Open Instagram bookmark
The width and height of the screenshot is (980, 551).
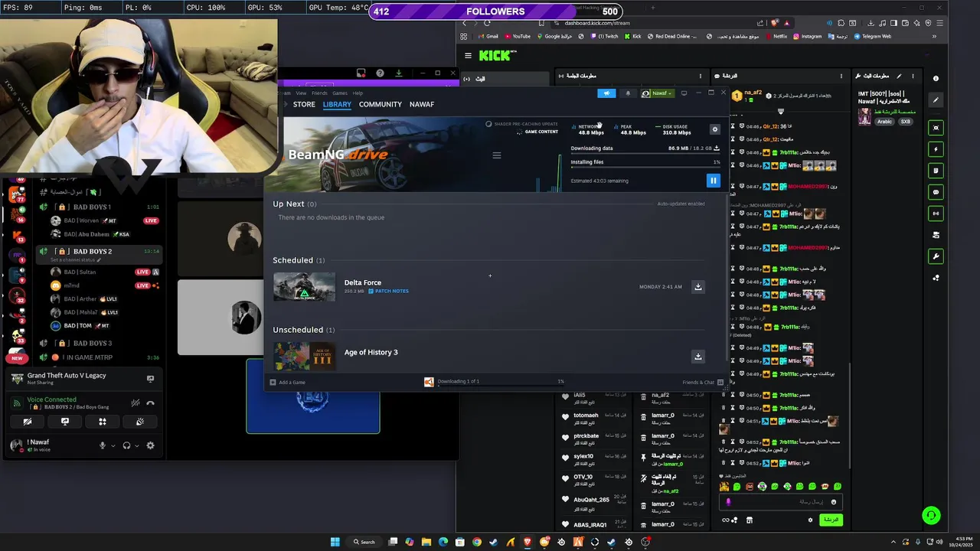click(808, 36)
